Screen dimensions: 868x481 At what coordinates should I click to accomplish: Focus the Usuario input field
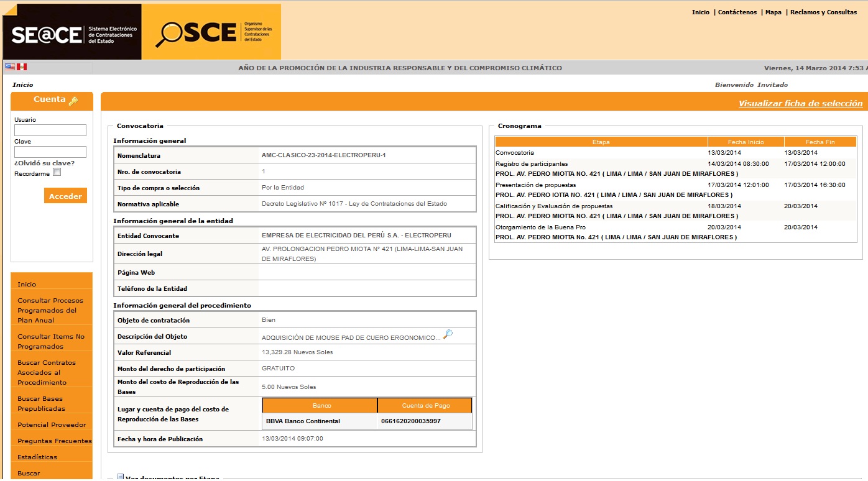click(x=50, y=130)
